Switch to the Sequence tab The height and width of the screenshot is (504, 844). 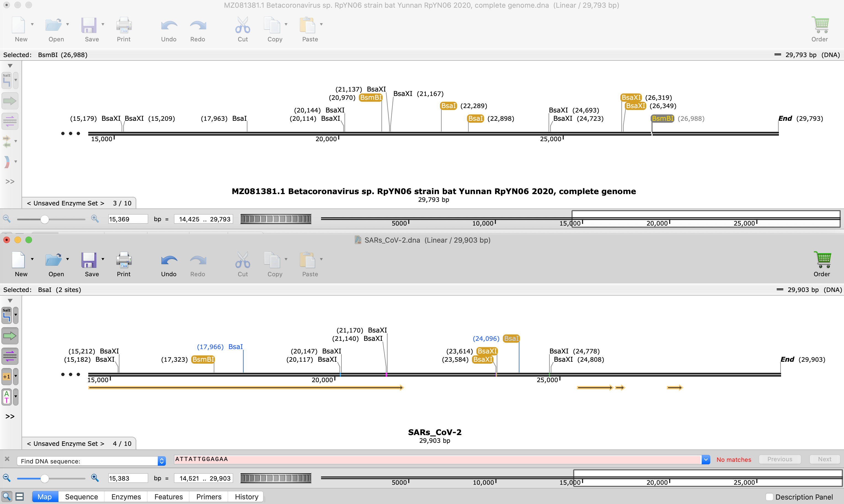tap(81, 497)
